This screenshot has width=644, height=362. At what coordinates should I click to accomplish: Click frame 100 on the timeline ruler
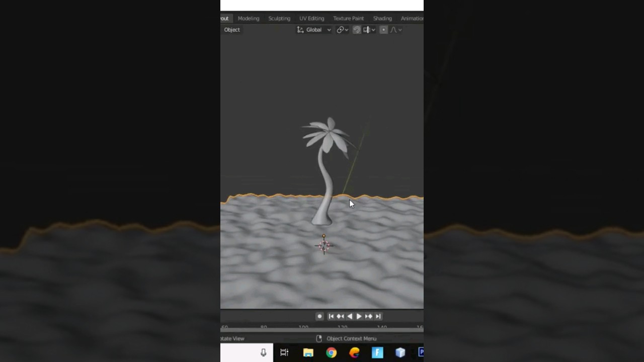(303, 327)
